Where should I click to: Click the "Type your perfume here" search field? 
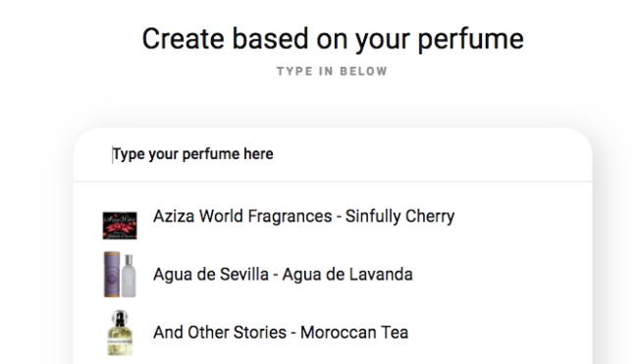coord(333,155)
